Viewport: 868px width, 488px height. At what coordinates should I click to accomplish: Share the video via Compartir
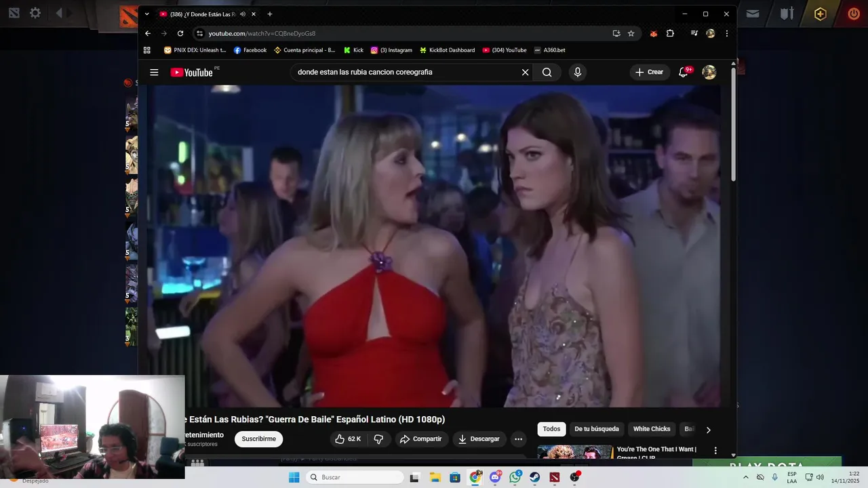click(x=421, y=439)
